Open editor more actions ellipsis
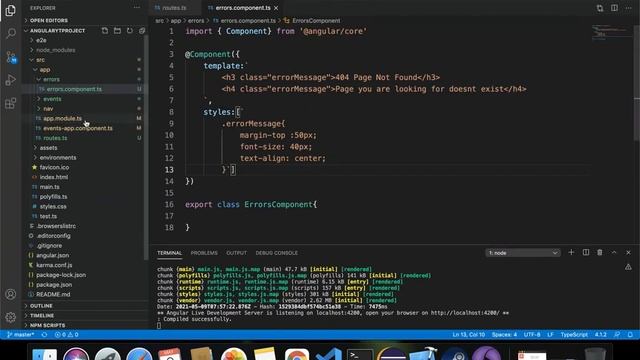 click(629, 8)
